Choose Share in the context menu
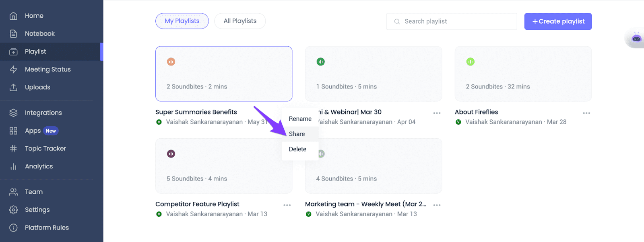 pyautogui.click(x=300, y=134)
